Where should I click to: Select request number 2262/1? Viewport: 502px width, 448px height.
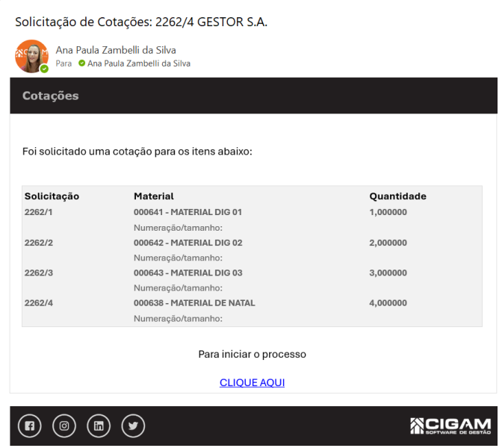(x=38, y=212)
